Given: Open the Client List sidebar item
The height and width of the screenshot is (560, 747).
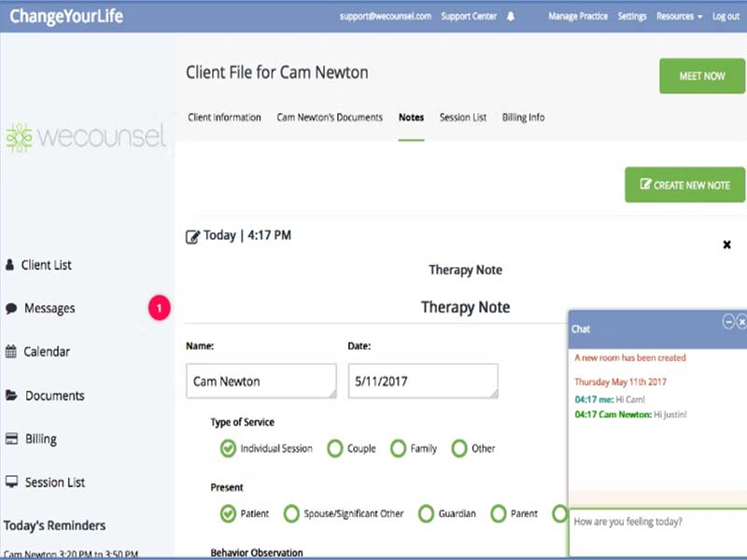Looking at the screenshot, I should 38,265.
